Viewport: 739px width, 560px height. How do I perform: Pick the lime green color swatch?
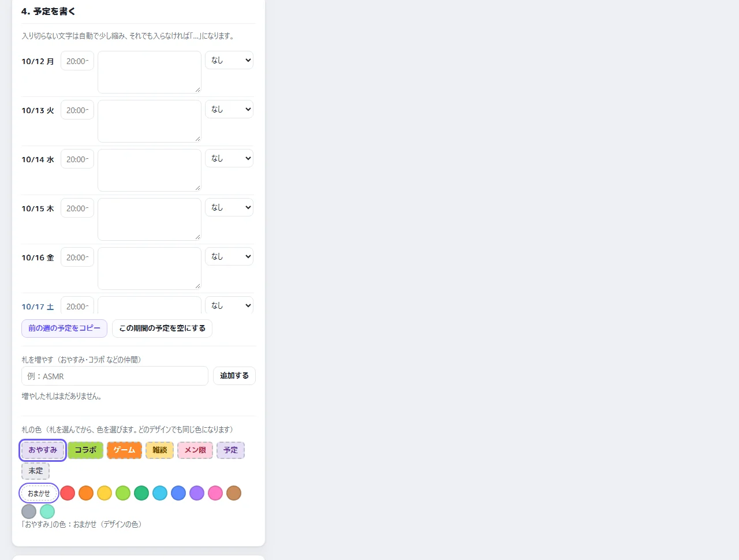point(123,493)
